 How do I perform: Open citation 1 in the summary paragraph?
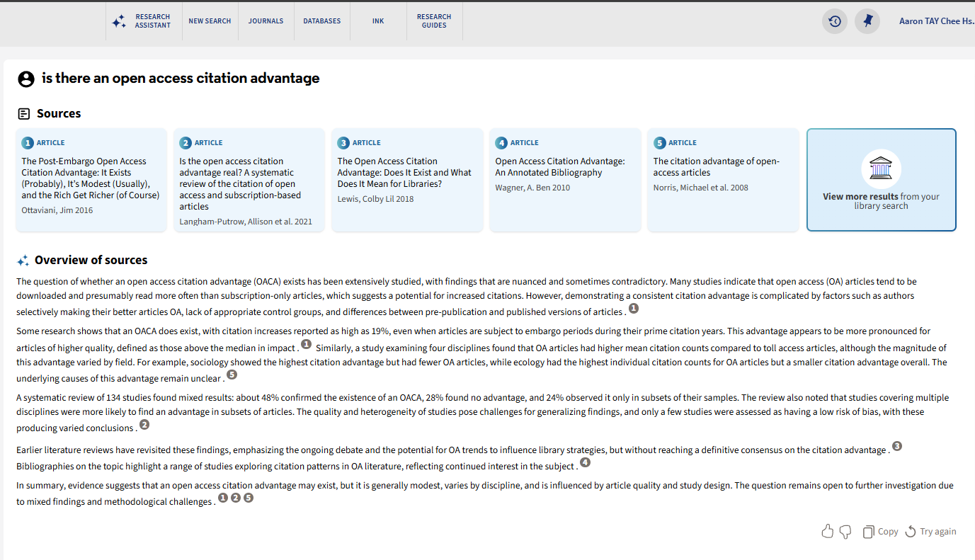pos(223,498)
